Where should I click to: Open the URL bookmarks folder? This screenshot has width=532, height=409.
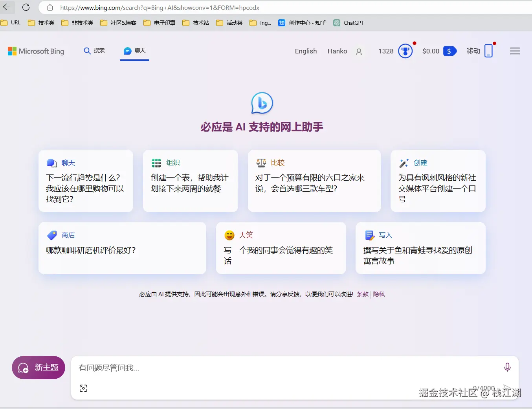tap(11, 23)
